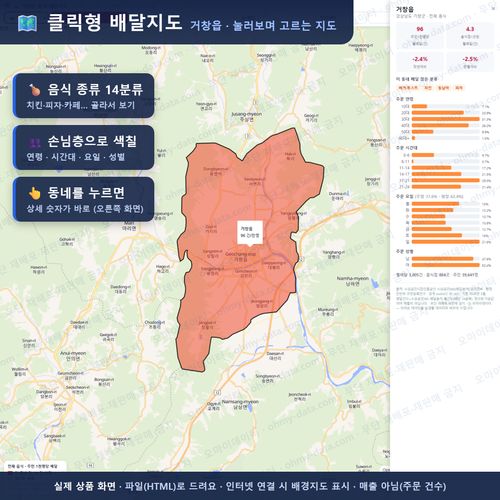500x500 pixels.
Task: Click the 60대+ age row
Action: [445, 138]
